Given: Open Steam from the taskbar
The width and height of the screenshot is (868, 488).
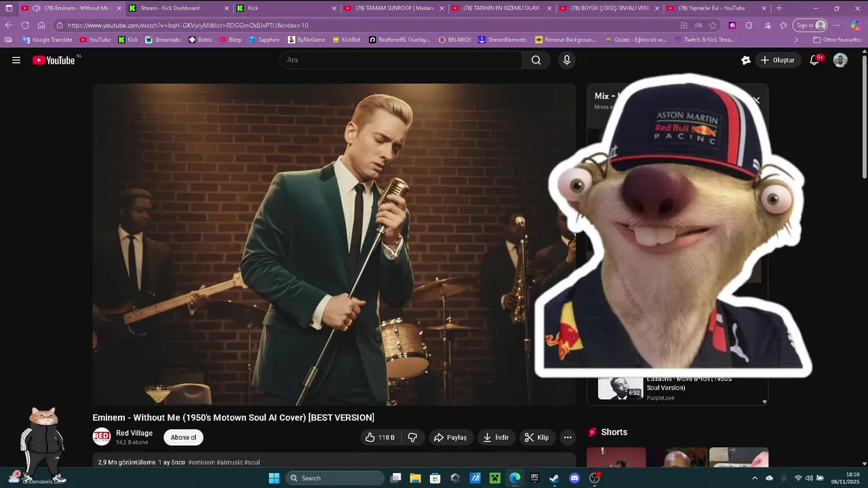Looking at the screenshot, I should click(x=554, y=478).
